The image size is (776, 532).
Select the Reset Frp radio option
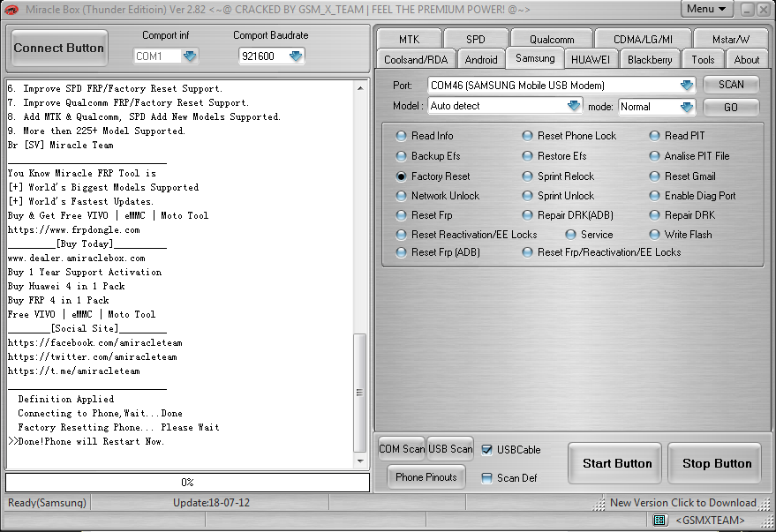(402, 215)
